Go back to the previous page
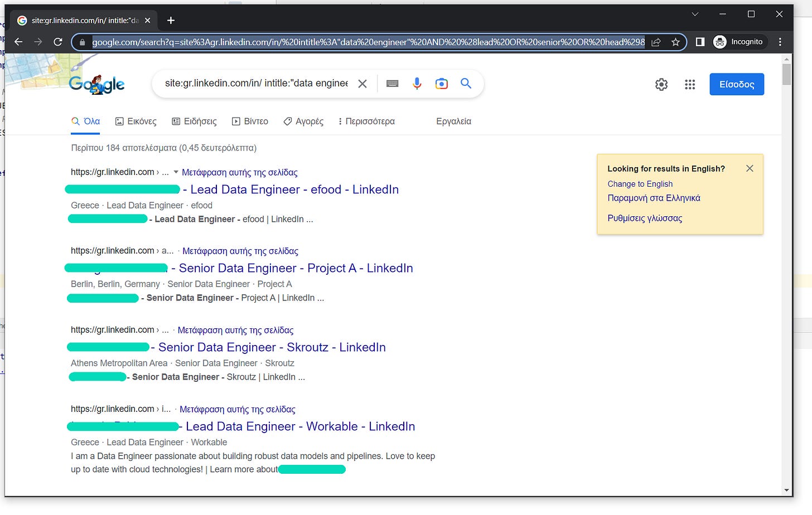812x515 pixels. [18, 42]
